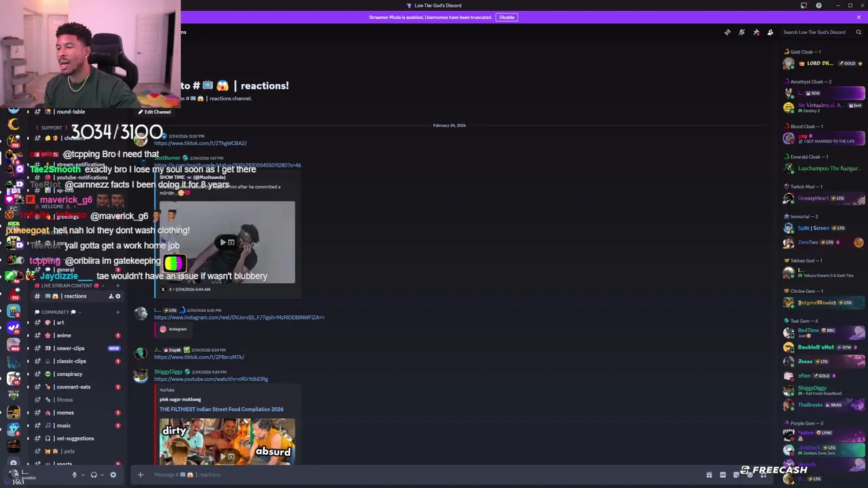Open the art channel
Image resolution: width=868 pixels, height=488 pixels.
pyautogui.click(x=78, y=323)
